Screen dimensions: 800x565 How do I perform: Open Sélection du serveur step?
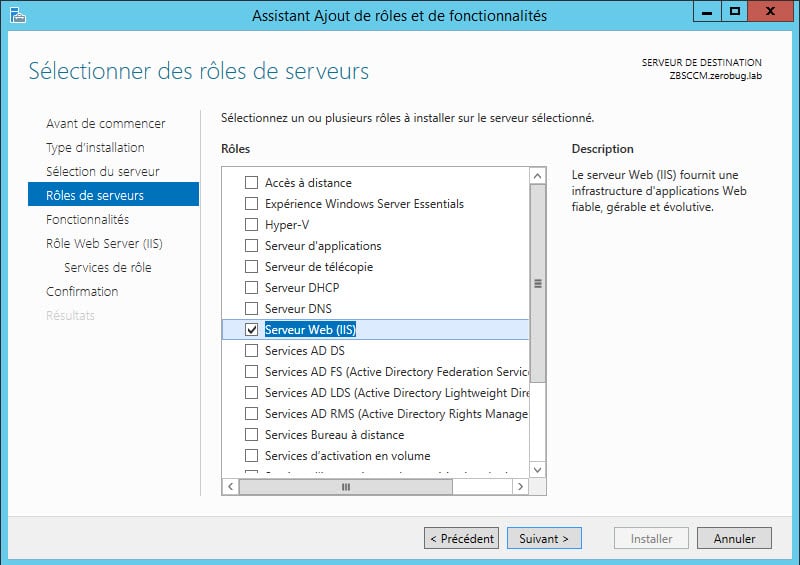[103, 171]
